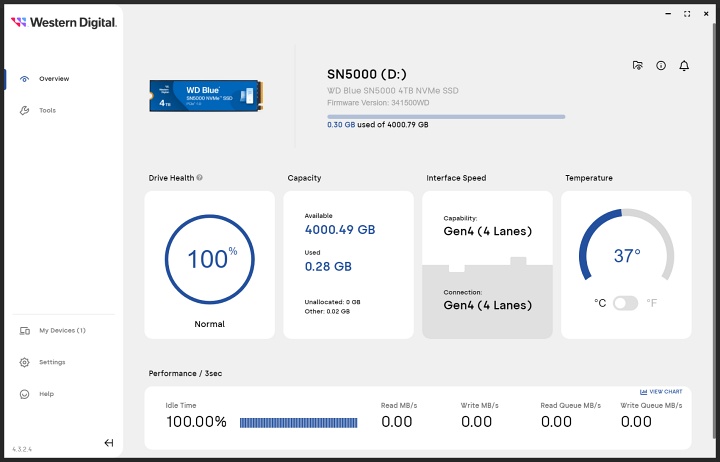Click the version '4.3.2.4' text
The height and width of the screenshot is (462, 720).
click(22, 449)
